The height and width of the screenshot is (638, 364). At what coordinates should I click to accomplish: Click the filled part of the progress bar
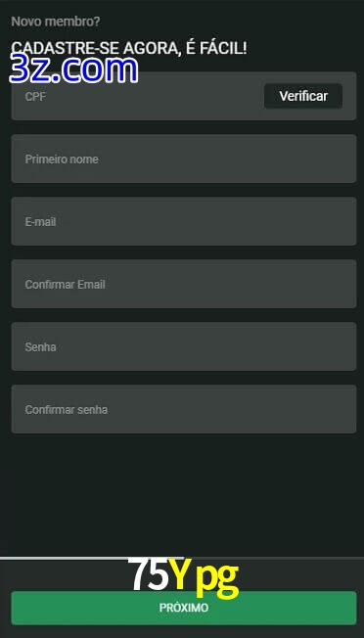point(92,558)
